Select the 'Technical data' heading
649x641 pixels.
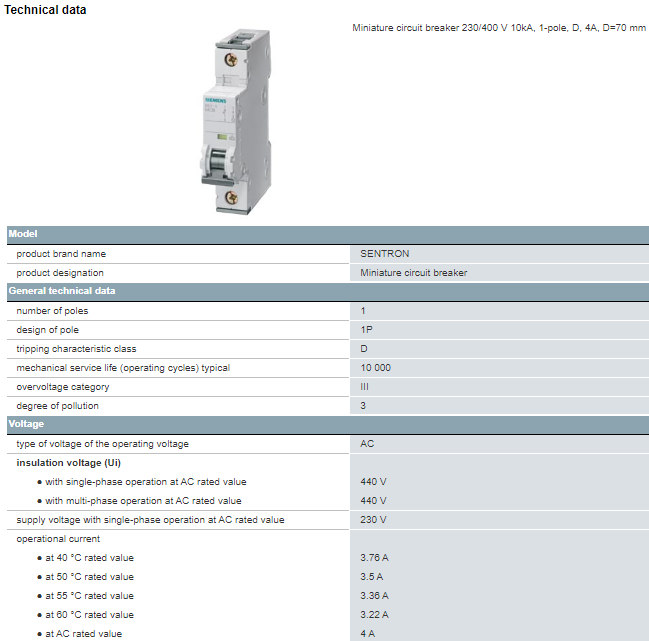pyautogui.click(x=45, y=10)
